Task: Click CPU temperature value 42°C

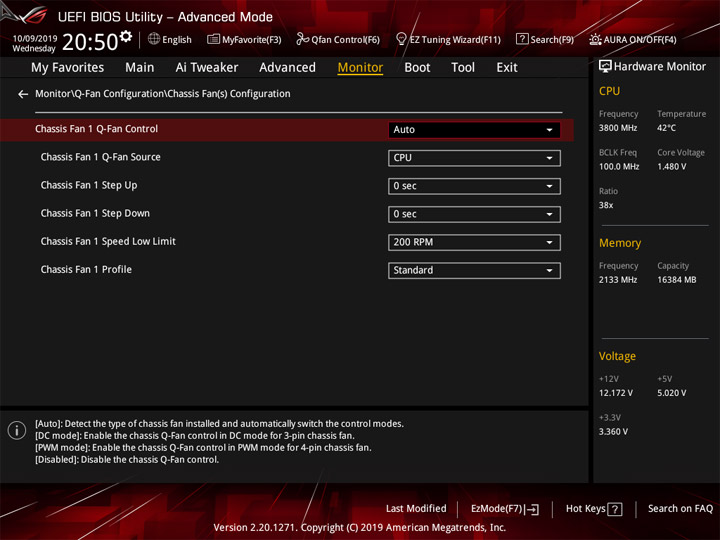Action: [666, 128]
